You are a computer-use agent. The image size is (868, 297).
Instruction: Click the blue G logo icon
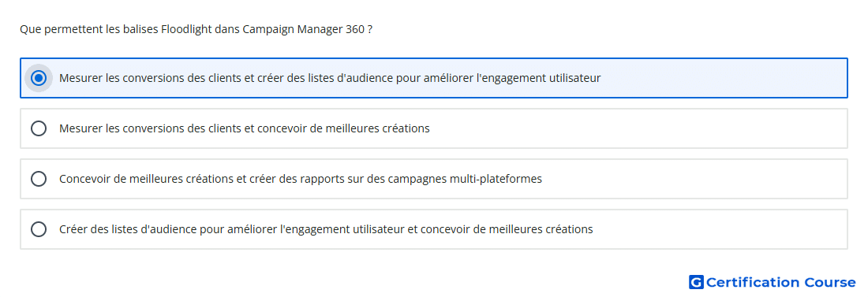click(696, 282)
